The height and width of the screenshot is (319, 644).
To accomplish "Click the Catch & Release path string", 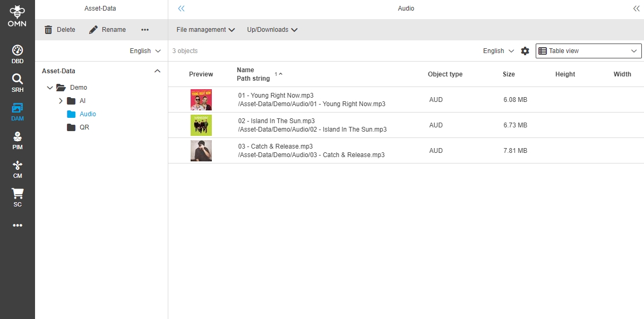I will click(x=311, y=155).
